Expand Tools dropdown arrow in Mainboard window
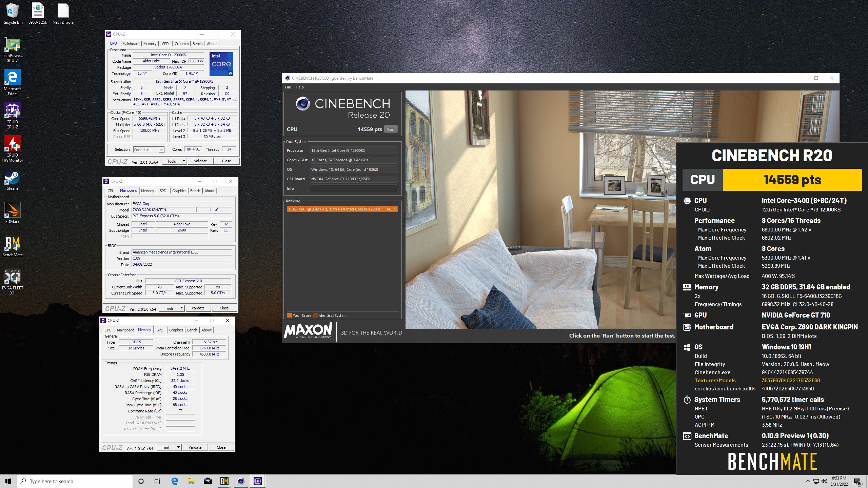The image size is (868, 488). coord(181,308)
